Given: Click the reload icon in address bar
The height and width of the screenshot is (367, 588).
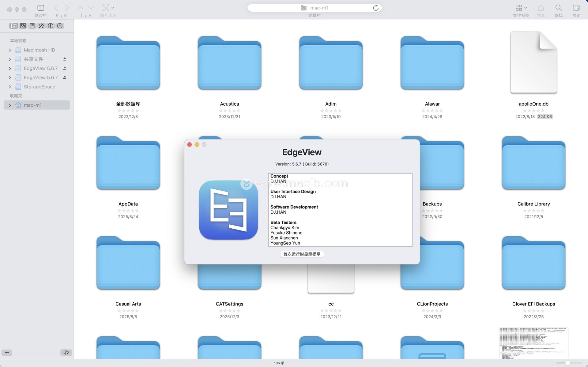Looking at the screenshot, I should click(376, 8).
